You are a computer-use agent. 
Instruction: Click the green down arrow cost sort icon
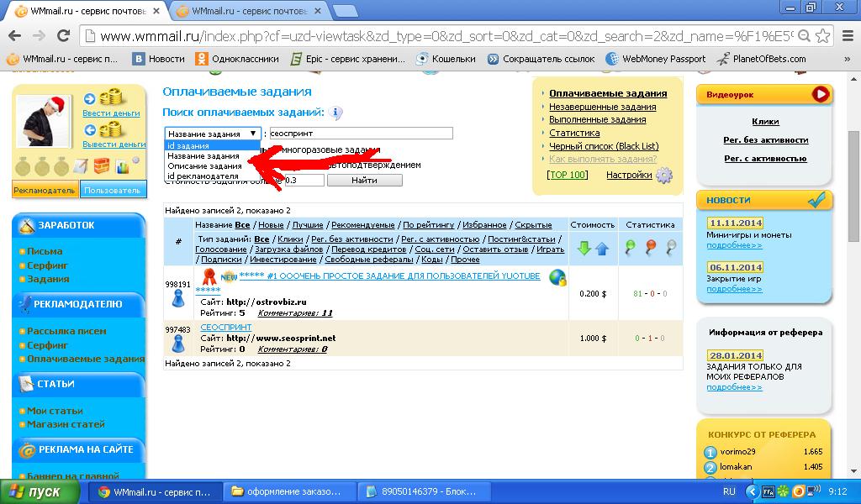tap(584, 249)
